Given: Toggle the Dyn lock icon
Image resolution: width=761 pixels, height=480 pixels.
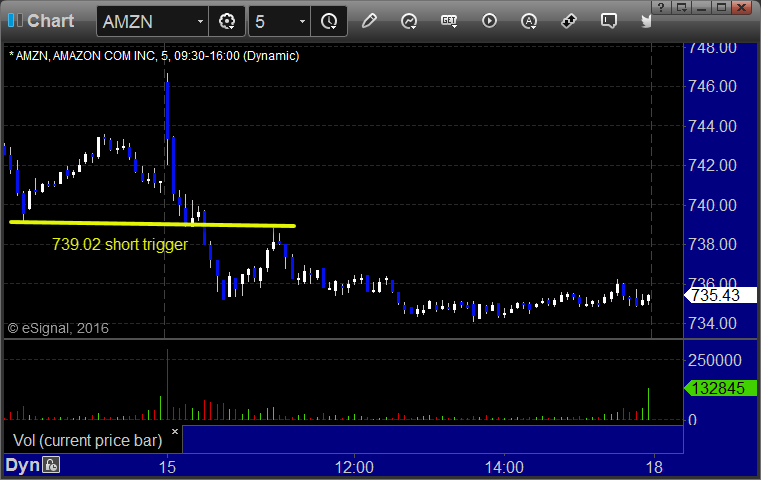Looking at the screenshot, I should point(51,465).
